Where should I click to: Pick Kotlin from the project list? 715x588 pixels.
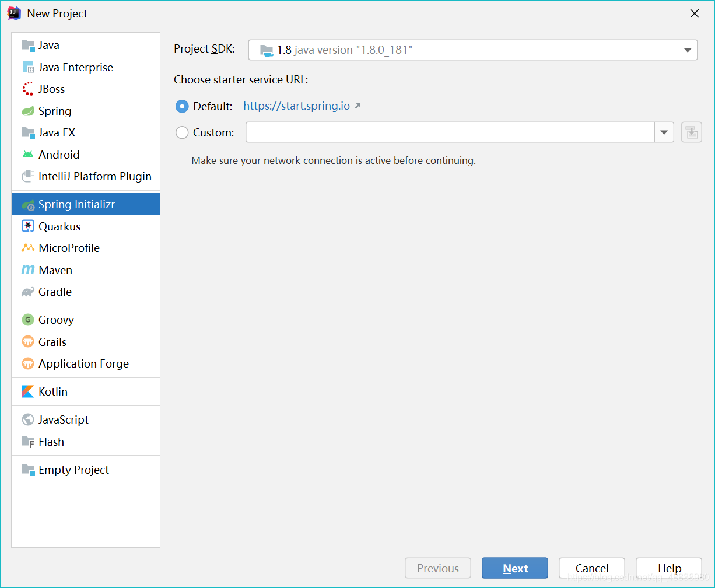click(86, 391)
